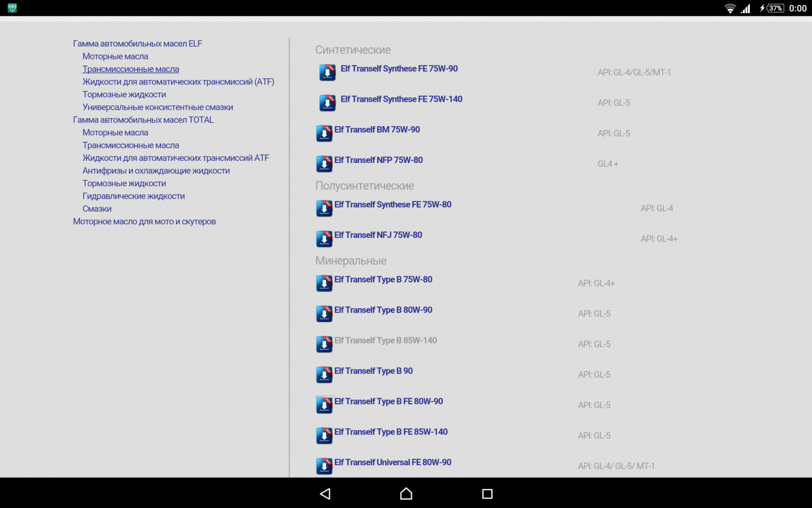Viewport: 812px width, 508px height.
Task: Open Моторные масла under TOTAL
Action: pyautogui.click(x=115, y=133)
